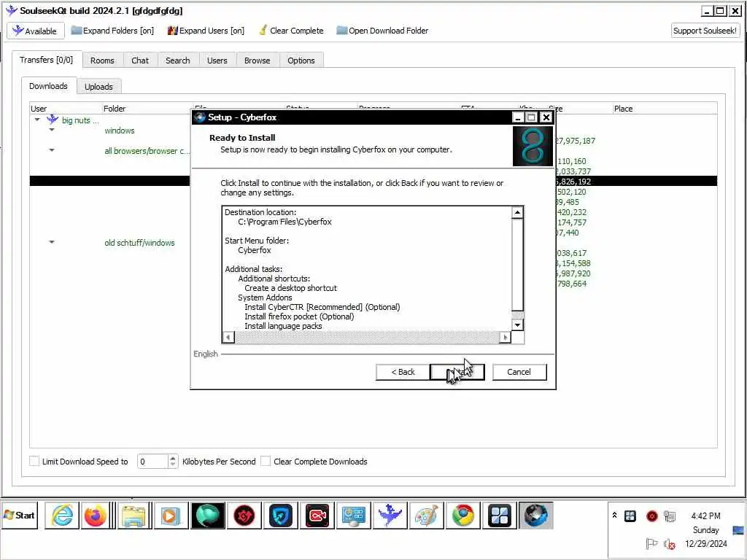Click the Install CyberCTR [Recommended] line
Screen dimensions: 747x560
[x=322, y=307]
